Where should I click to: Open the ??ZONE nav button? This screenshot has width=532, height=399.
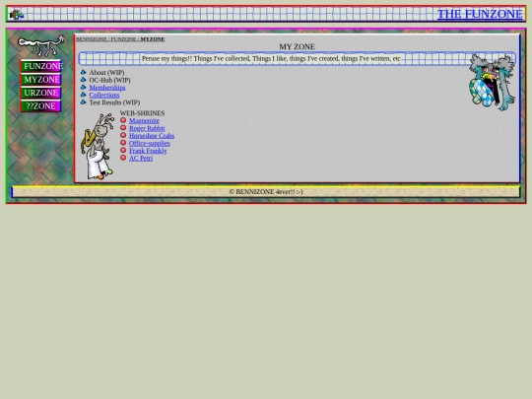click(x=40, y=106)
